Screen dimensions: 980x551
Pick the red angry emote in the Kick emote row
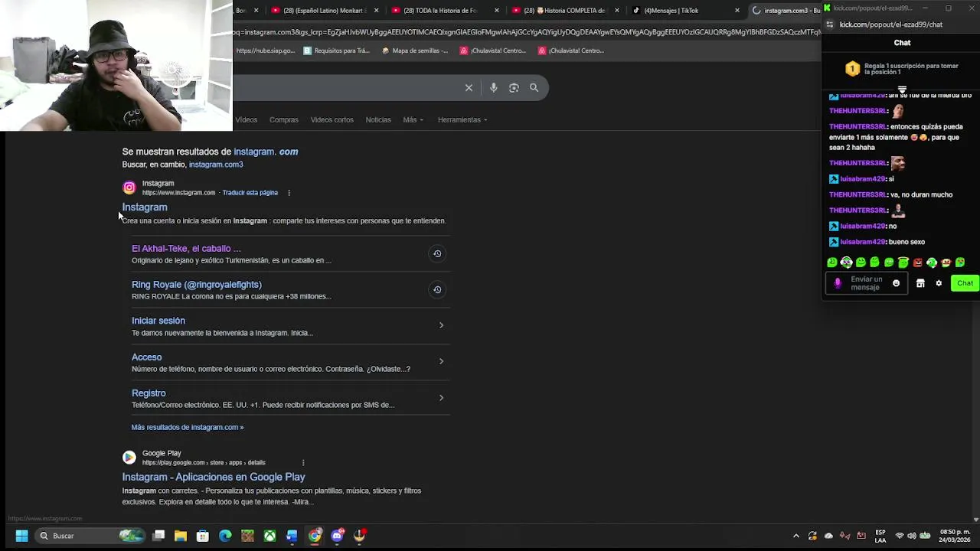click(x=917, y=262)
